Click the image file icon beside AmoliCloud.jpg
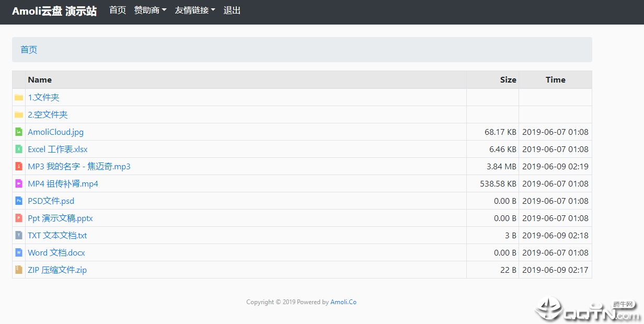The image size is (644, 324). click(x=19, y=132)
